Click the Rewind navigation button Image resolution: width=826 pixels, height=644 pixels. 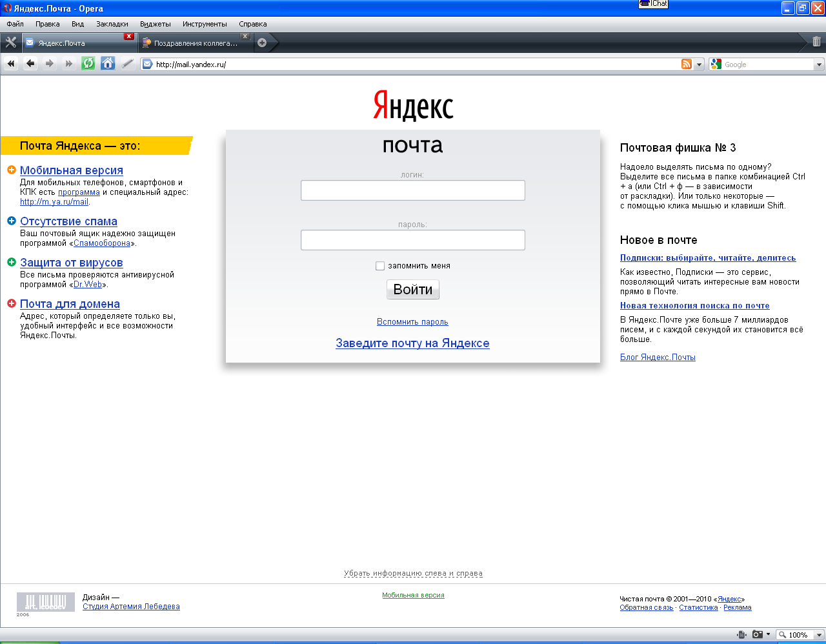tap(10, 64)
